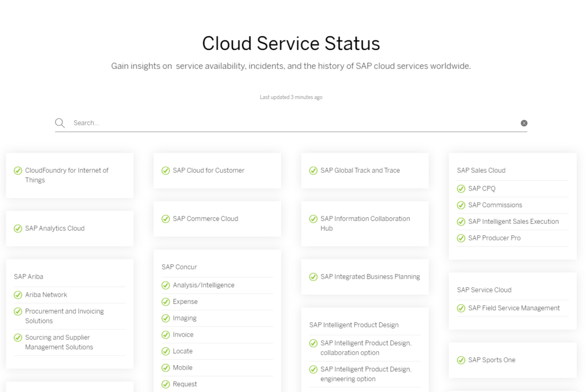Open SAP Global Track and Trace
The height and width of the screenshot is (392, 586).
pyautogui.click(x=360, y=171)
